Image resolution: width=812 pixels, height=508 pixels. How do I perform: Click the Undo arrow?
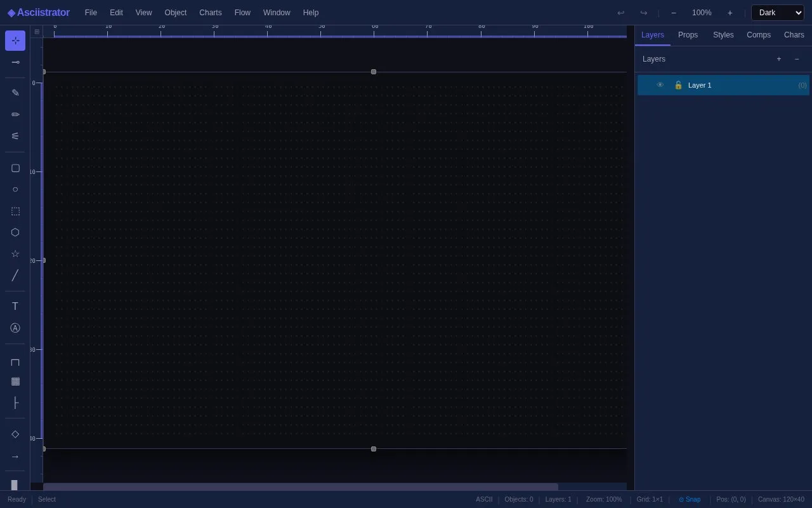tap(620, 13)
